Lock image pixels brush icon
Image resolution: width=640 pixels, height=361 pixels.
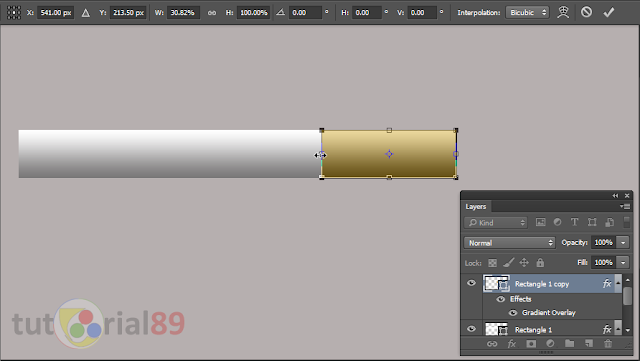coord(509,263)
